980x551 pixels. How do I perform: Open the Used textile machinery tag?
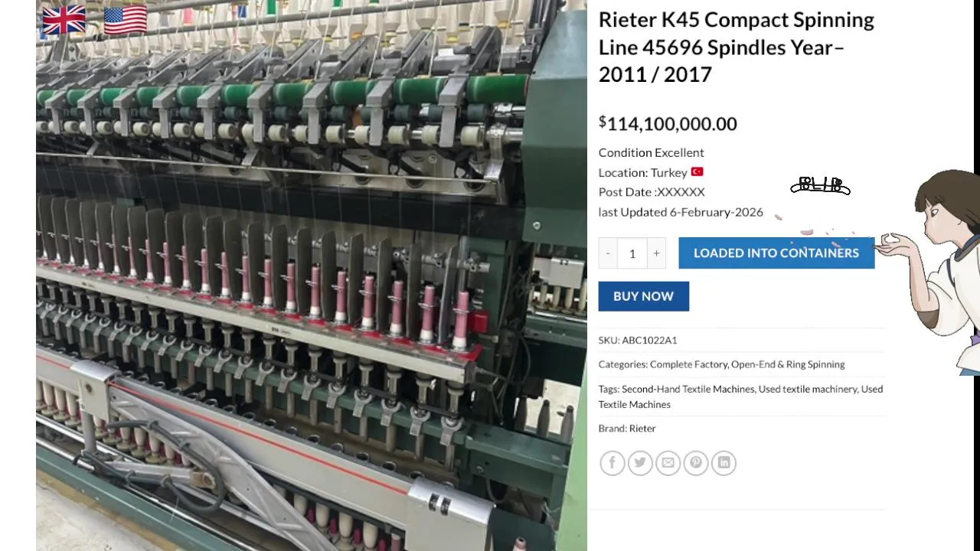tap(808, 389)
